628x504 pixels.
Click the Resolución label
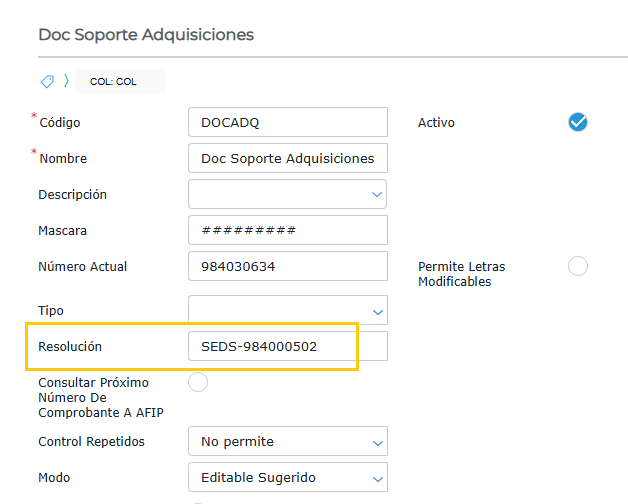click(x=70, y=347)
